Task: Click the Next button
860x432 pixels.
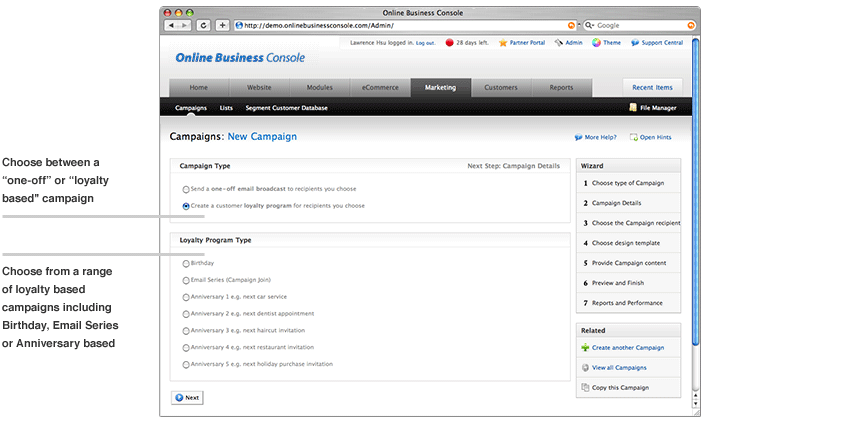Action: (187, 397)
